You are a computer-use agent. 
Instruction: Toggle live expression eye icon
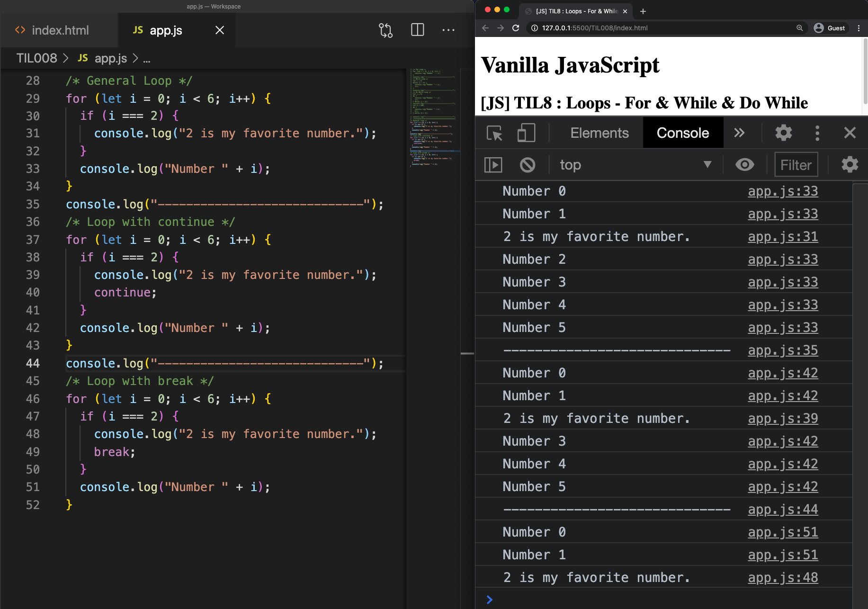[744, 165]
